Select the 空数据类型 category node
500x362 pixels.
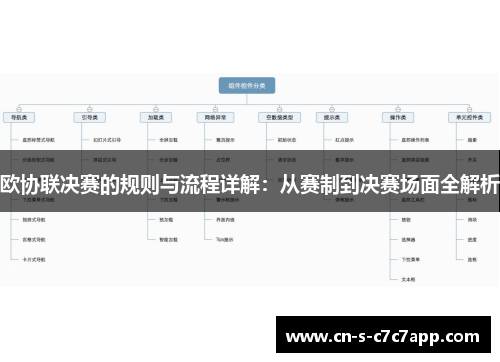coord(279,117)
